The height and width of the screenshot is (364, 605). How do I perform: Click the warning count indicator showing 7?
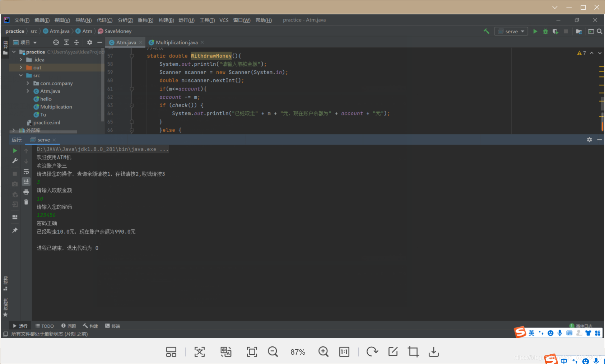tap(582, 53)
